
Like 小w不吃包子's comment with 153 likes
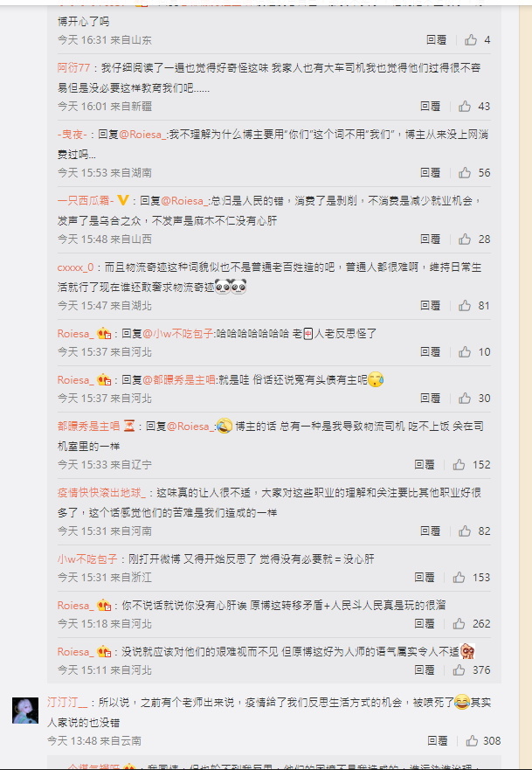coord(459,577)
